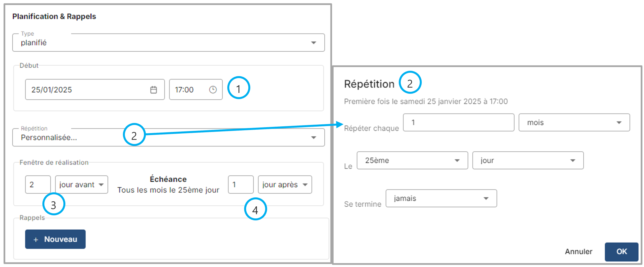The image size is (644, 267).
Task: Click the dropdown arrow beside 'mois'
Action: pos(619,123)
